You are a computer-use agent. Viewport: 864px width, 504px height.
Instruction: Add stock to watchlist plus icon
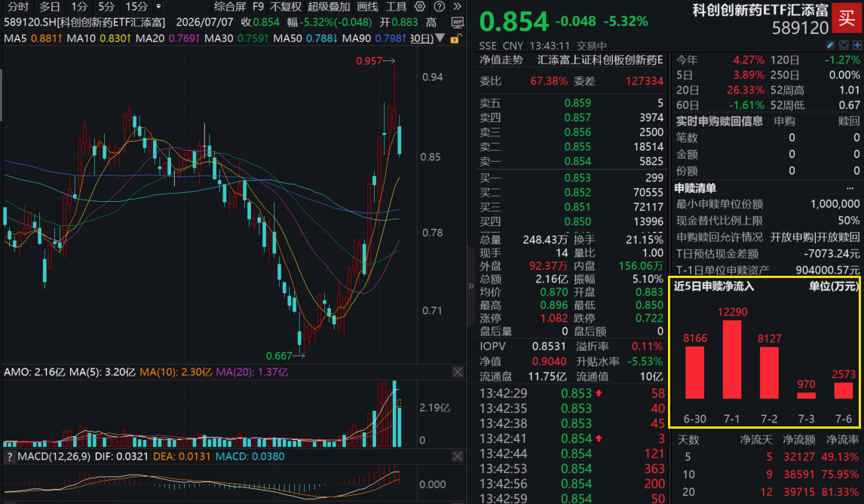coord(856,45)
